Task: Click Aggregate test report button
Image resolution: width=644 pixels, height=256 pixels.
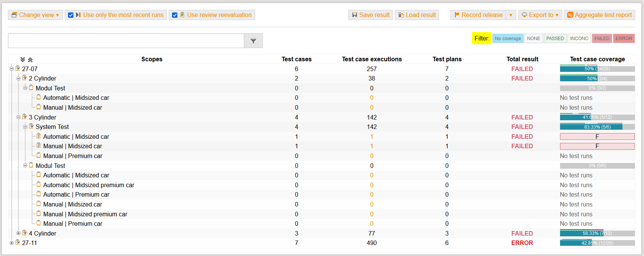Action: point(599,15)
